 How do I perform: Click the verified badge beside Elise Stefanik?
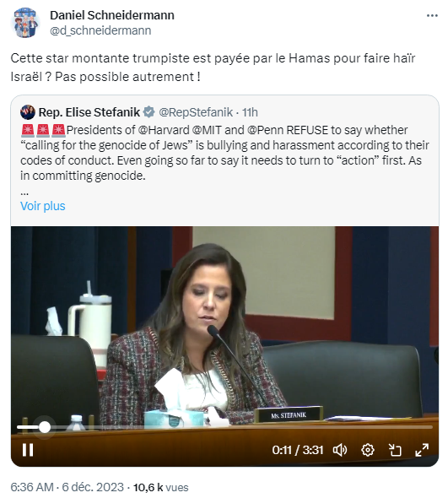tap(148, 112)
